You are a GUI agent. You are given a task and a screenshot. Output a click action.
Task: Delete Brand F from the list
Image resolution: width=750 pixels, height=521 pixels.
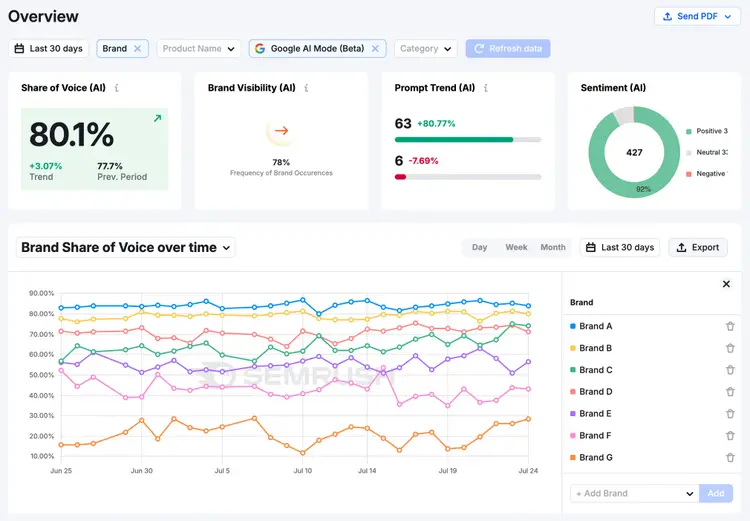(x=730, y=436)
